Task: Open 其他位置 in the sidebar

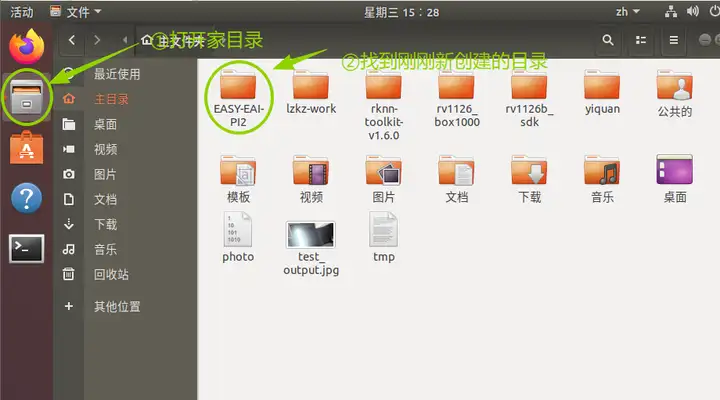Action: [x=117, y=306]
